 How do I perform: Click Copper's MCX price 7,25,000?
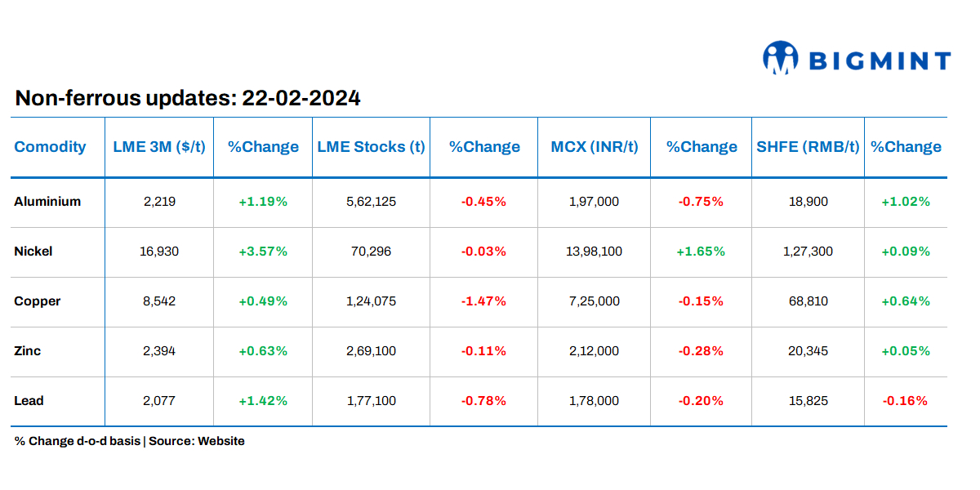tap(595, 301)
